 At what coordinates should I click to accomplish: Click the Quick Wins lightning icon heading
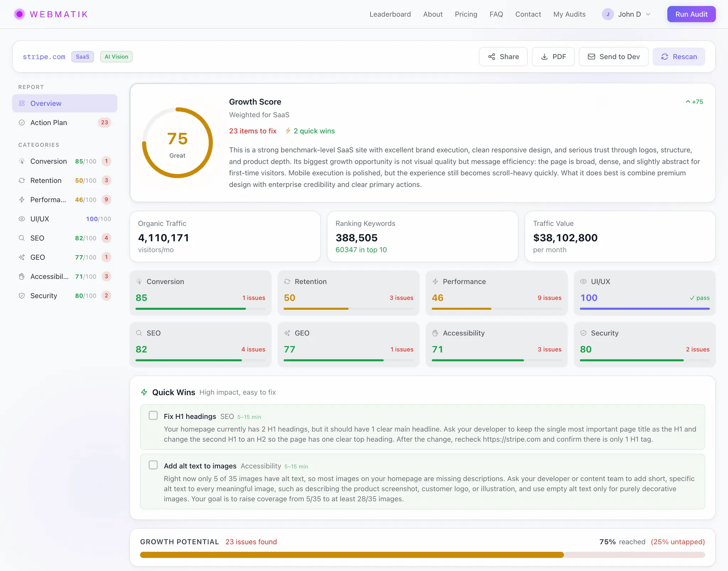pos(144,392)
